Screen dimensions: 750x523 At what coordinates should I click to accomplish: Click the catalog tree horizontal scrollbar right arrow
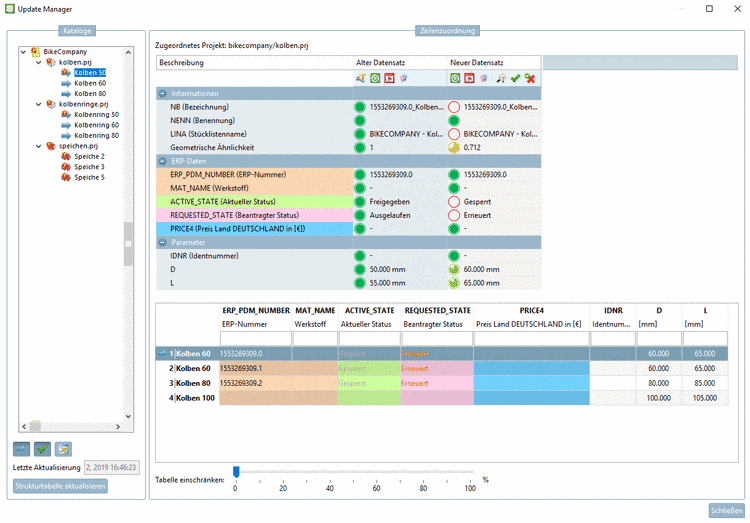pyautogui.click(x=118, y=426)
